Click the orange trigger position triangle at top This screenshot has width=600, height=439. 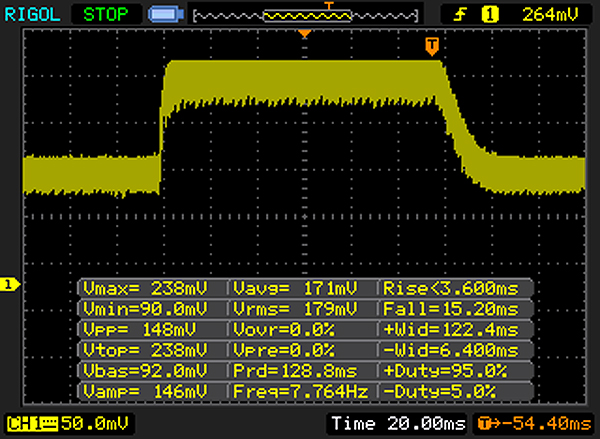coord(305,34)
